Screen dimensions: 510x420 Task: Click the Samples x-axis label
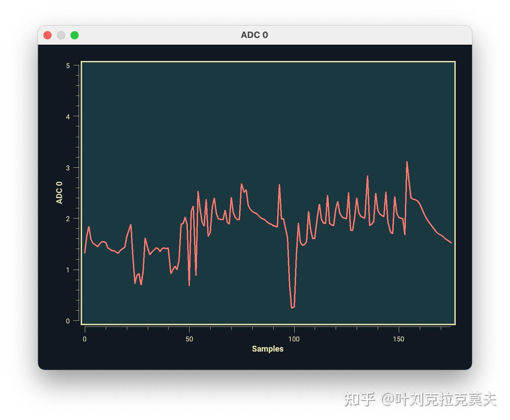coord(268,349)
